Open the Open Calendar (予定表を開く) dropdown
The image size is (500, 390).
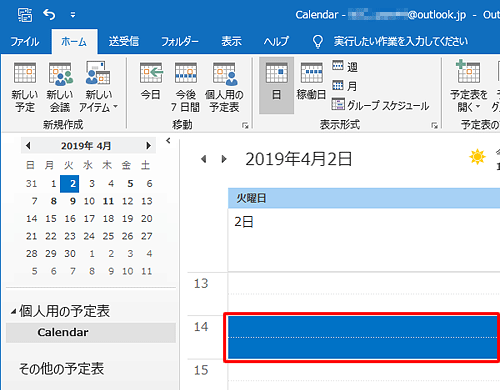pos(469,87)
